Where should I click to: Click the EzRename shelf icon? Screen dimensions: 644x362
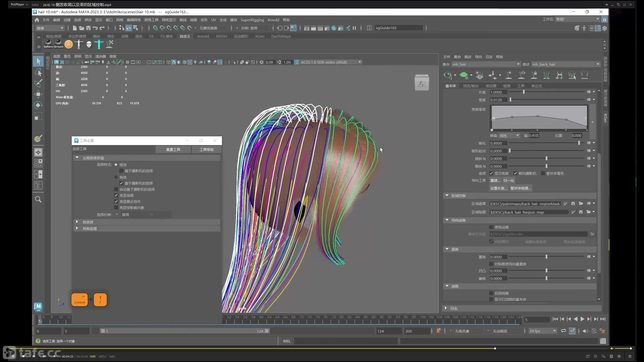pos(48,44)
